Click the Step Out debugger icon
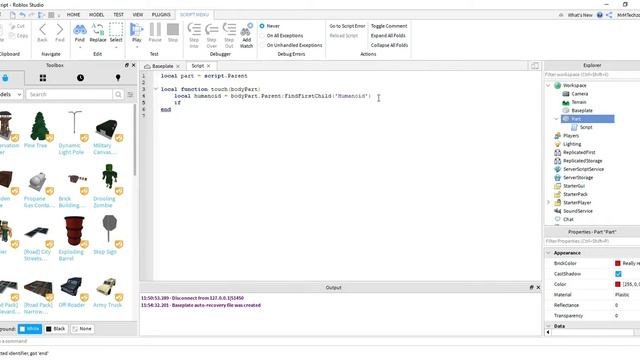The height and width of the screenshot is (360, 640). coord(229,29)
